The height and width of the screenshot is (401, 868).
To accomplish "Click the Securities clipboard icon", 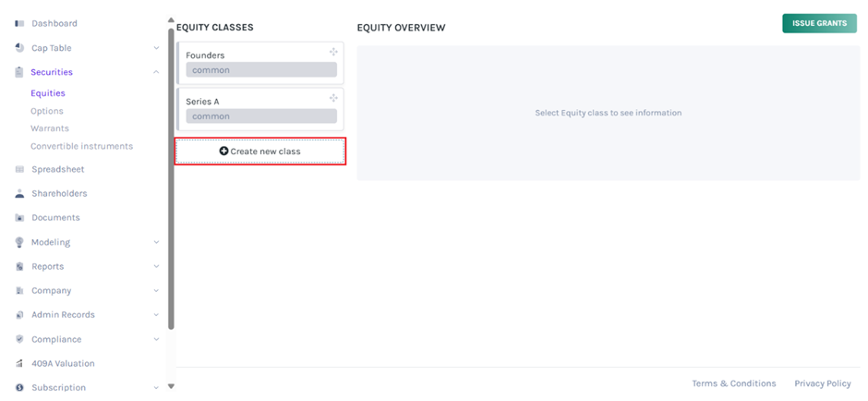I will point(19,72).
